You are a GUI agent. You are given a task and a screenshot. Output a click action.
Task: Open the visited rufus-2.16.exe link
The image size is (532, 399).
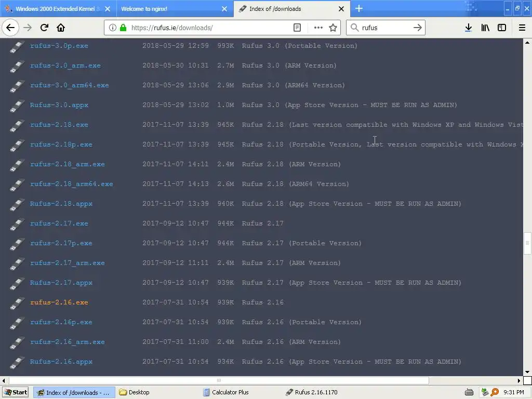click(x=59, y=302)
